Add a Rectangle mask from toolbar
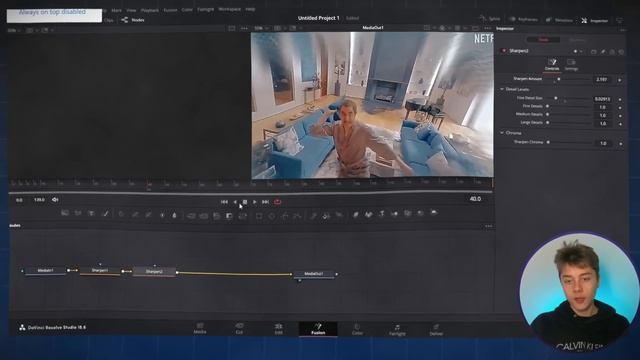640x360 pixels. [x=259, y=216]
